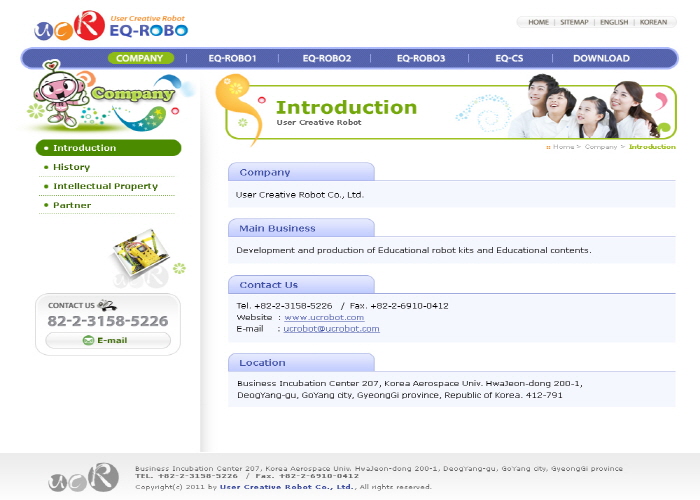700x500 pixels.
Task: Open Partner in the sidebar
Action: (72, 205)
